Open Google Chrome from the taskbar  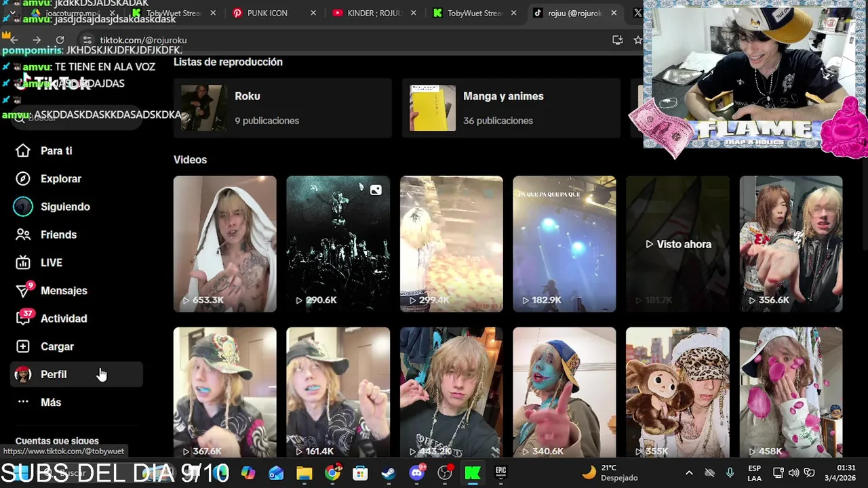(332, 472)
